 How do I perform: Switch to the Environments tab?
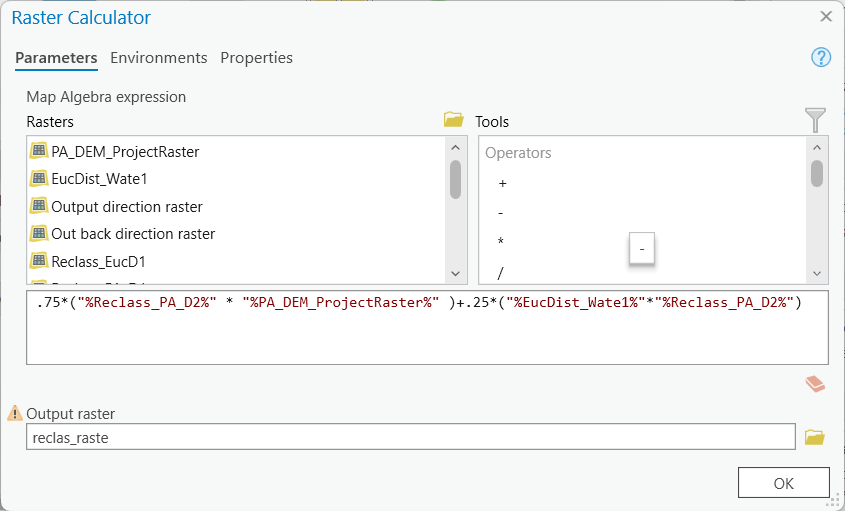click(x=159, y=58)
